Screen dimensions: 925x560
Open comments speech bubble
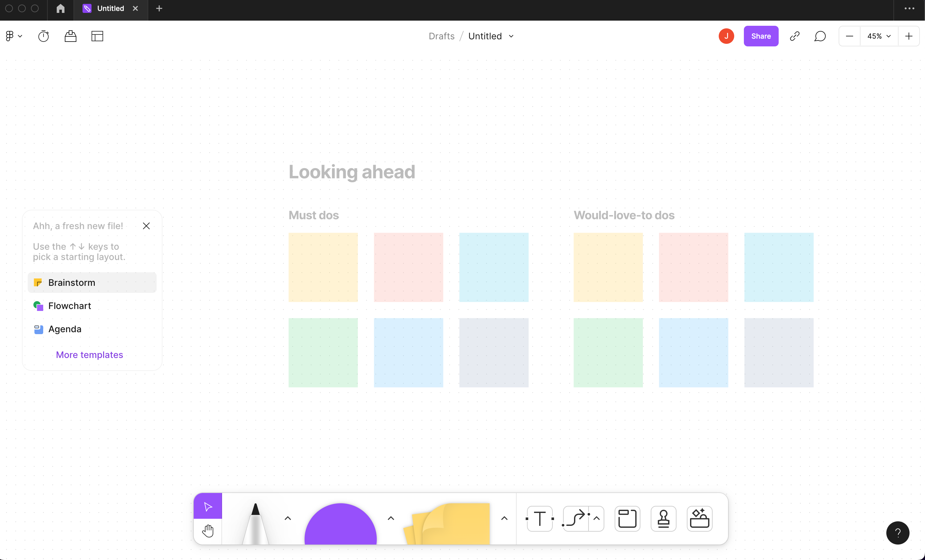click(820, 36)
